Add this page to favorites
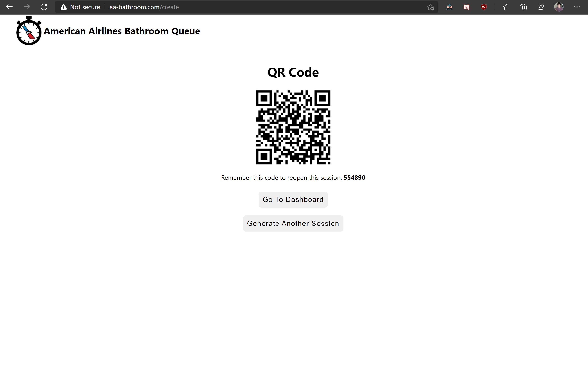 430,7
